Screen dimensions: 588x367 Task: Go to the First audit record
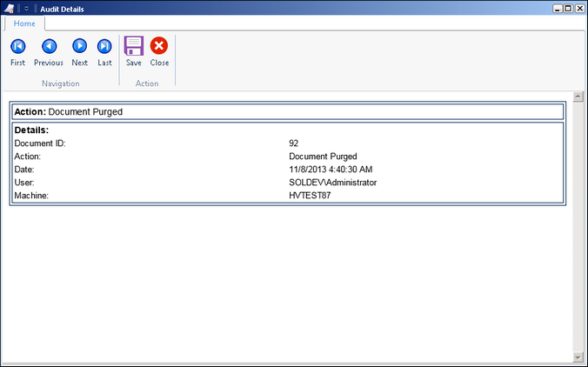click(x=17, y=50)
